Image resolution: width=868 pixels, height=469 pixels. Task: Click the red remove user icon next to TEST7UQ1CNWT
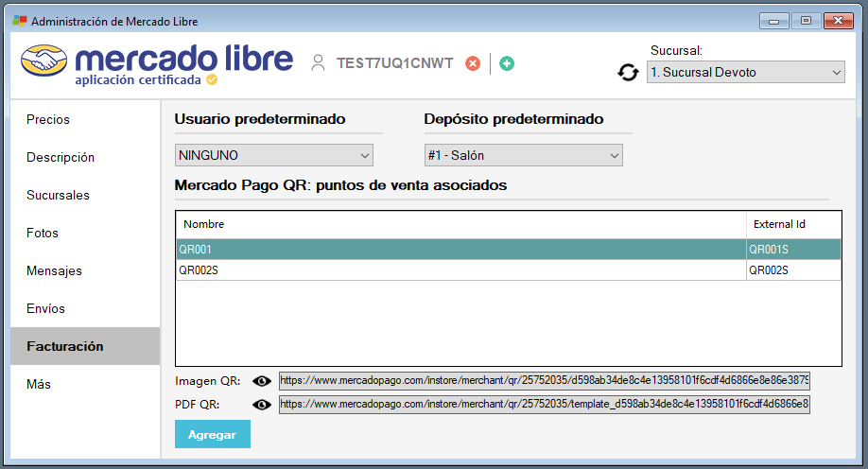click(x=473, y=63)
